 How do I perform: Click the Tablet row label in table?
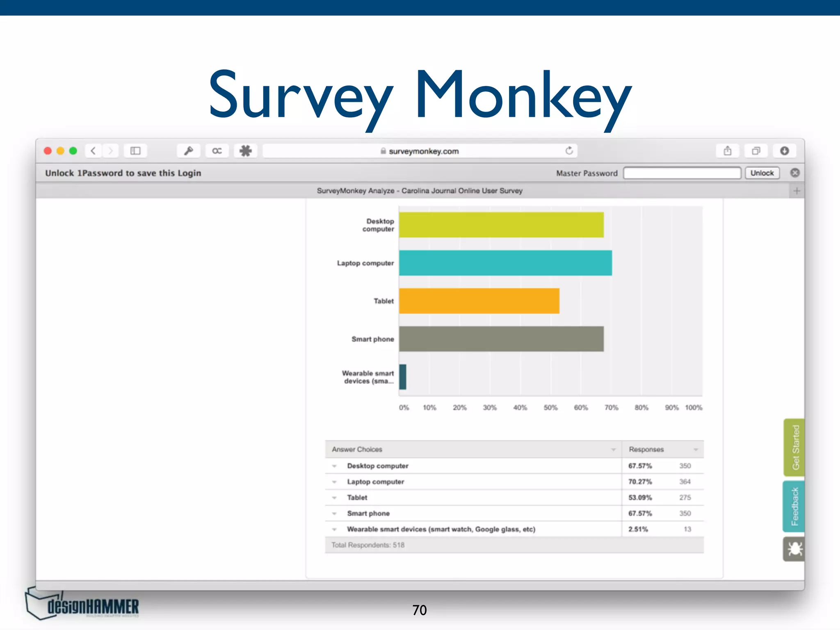pos(357,498)
